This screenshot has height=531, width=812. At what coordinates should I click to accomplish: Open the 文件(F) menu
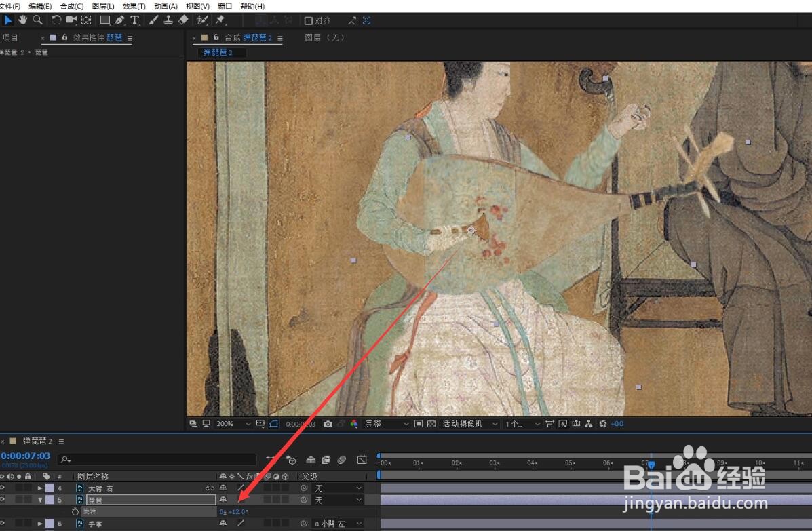click(10, 6)
